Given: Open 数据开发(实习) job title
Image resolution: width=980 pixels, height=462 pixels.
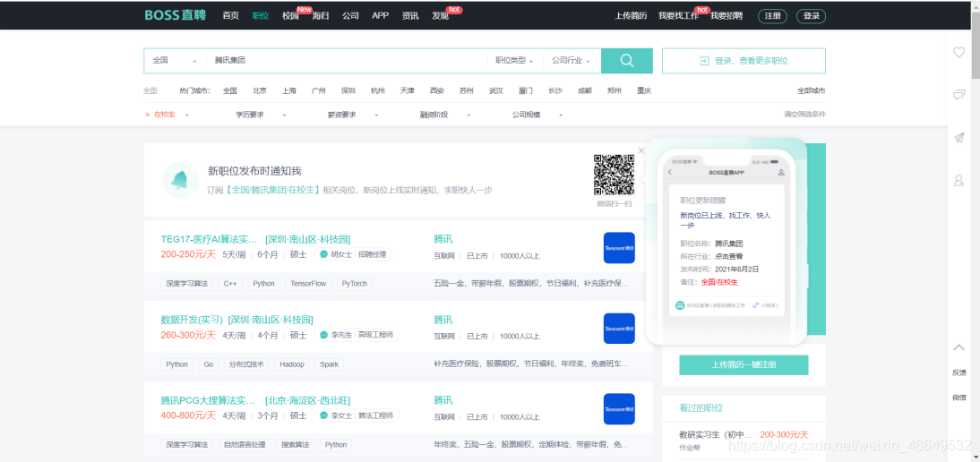Looking at the screenshot, I should (192, 320).
